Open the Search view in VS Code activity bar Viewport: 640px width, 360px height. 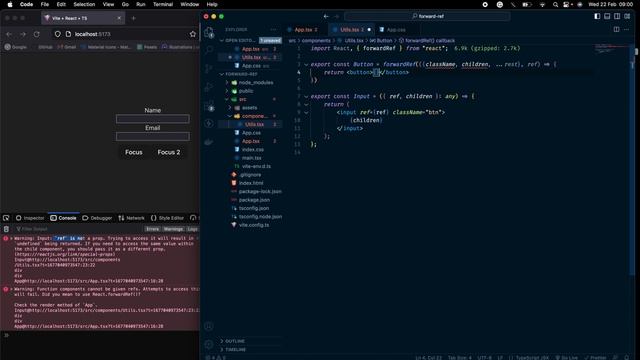click(209, 50)
